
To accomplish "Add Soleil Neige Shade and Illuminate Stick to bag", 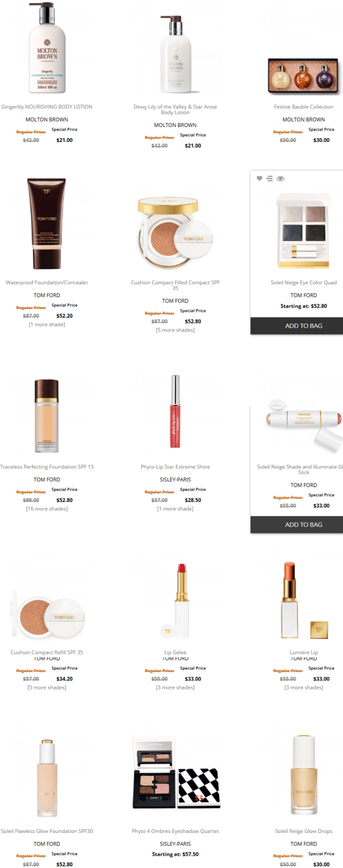I will click(304, 524).
